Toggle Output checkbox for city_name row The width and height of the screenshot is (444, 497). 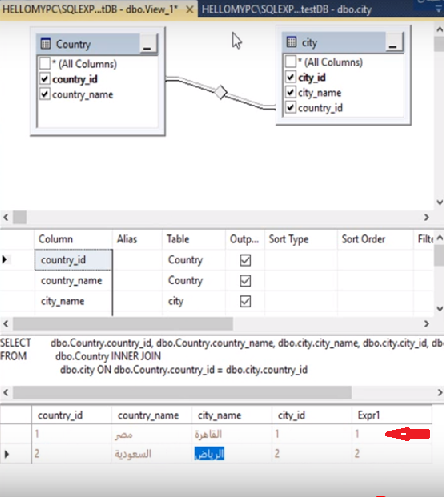coord(245,301)
